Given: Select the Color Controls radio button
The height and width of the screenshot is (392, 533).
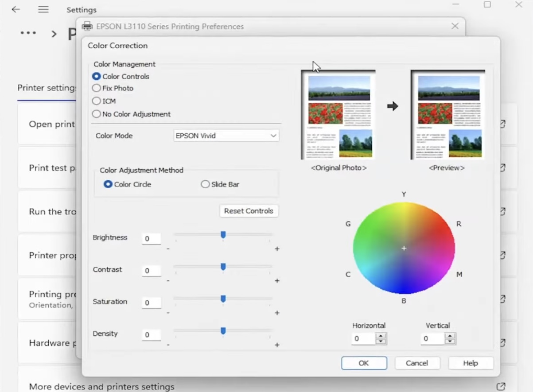Looking at the screenshot, I should click(96, 77).
